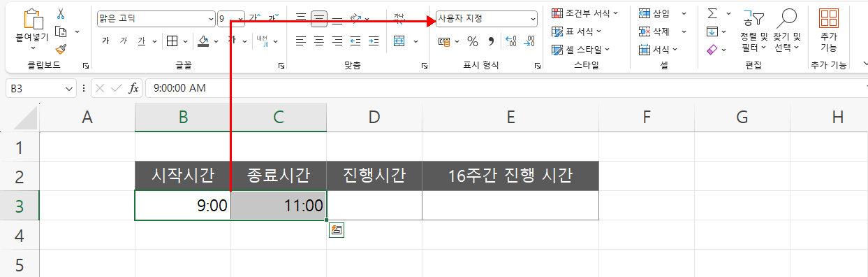Click the increase decimal icon
Screen dimensions: 868x277
click(510, 41)
